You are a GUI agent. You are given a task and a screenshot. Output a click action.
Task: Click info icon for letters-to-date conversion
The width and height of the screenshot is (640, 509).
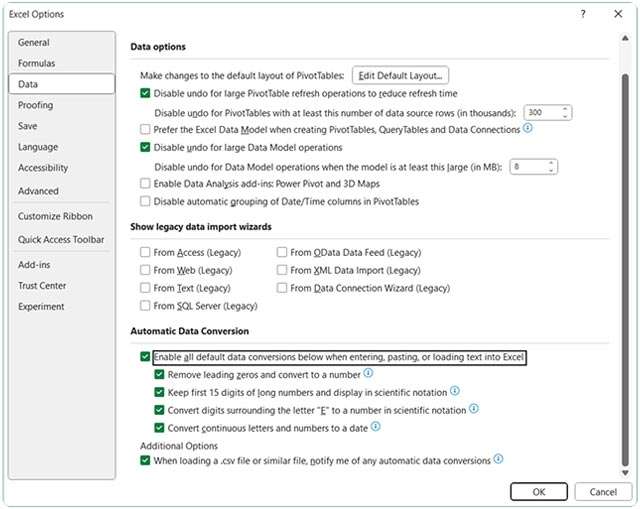(376, 427)
